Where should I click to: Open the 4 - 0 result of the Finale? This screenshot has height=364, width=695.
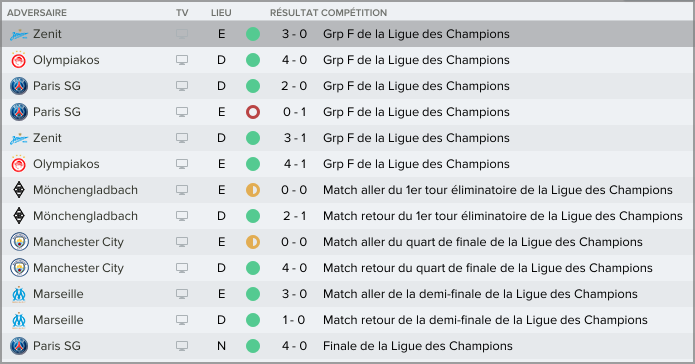(294, 346)
